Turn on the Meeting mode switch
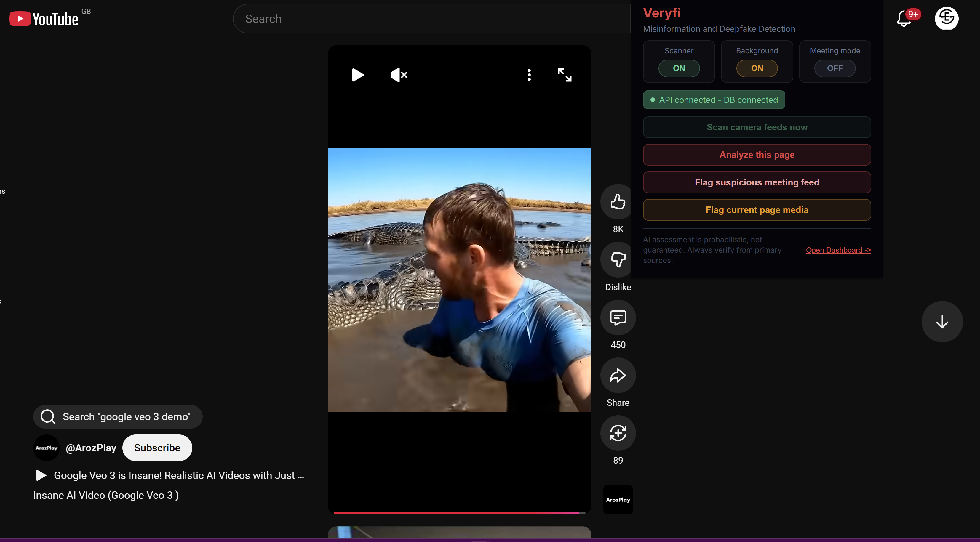Viewport: 980px width, 542px height. pyautogui.click(x=835, y=68)
